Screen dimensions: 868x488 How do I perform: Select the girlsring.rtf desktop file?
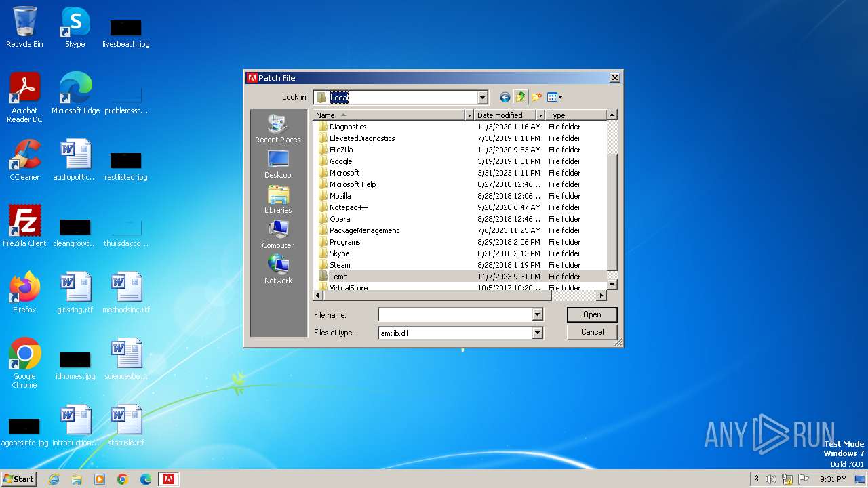(x=75, y=293)
